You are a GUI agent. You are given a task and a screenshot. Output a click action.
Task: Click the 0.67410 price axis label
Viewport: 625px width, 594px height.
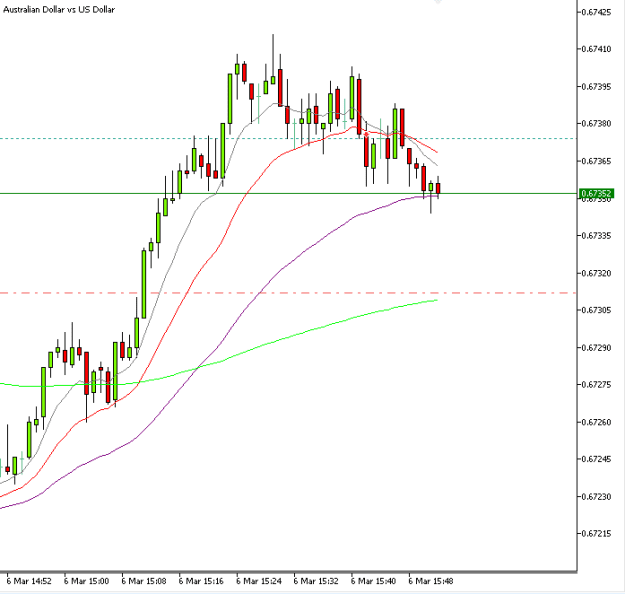tap(596, 49)
